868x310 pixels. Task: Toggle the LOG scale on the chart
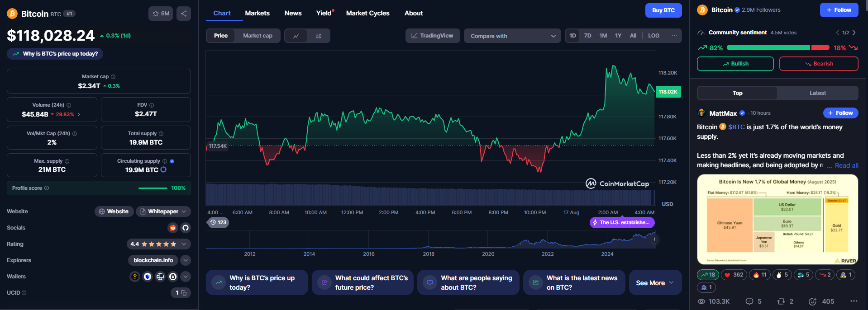[x=653, y=36]
